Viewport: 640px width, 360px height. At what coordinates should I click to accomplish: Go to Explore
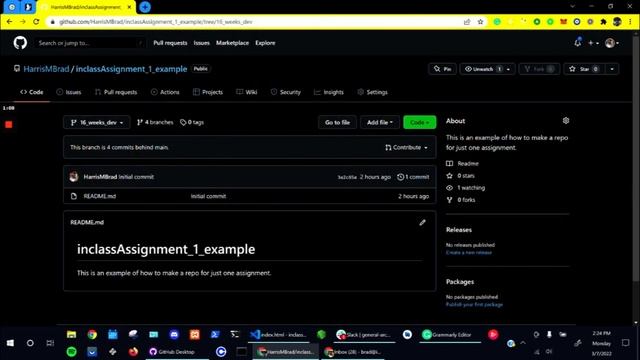pyautogui.click(x=265, y=43)
